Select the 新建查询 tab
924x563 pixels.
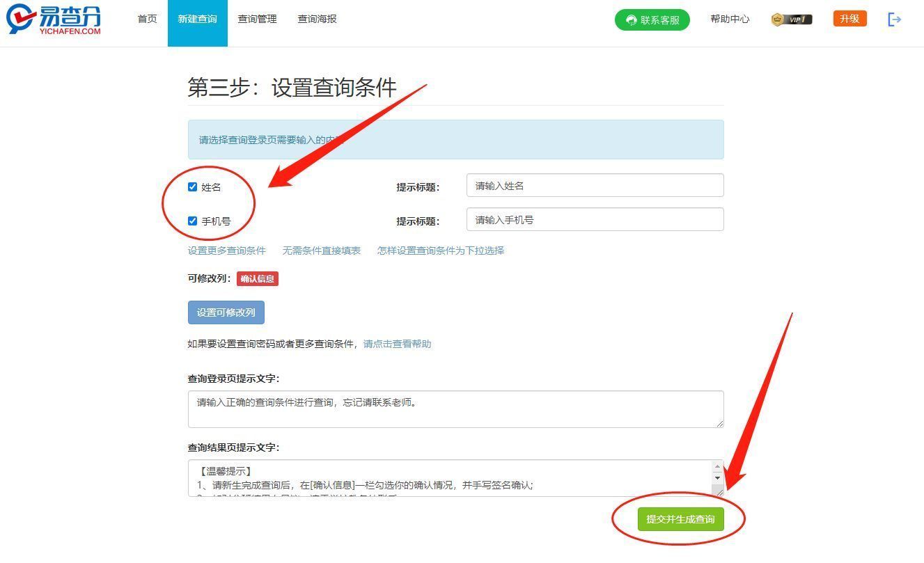(197, 19)
